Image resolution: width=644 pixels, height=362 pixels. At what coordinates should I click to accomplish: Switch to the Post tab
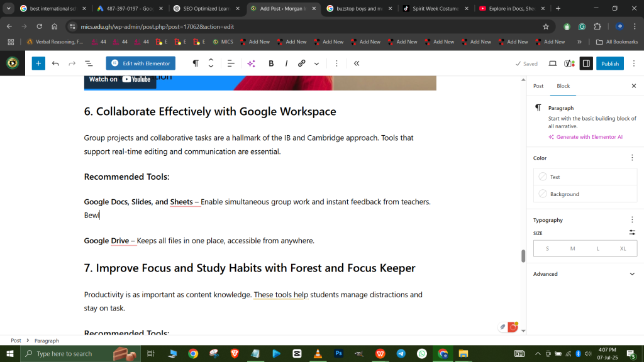pos(538,85)
